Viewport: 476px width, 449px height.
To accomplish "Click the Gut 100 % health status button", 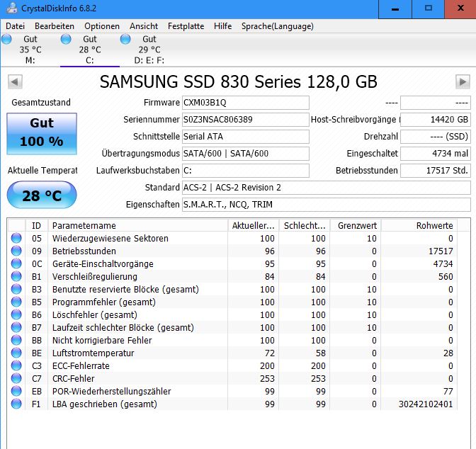I will pos(42,134).
